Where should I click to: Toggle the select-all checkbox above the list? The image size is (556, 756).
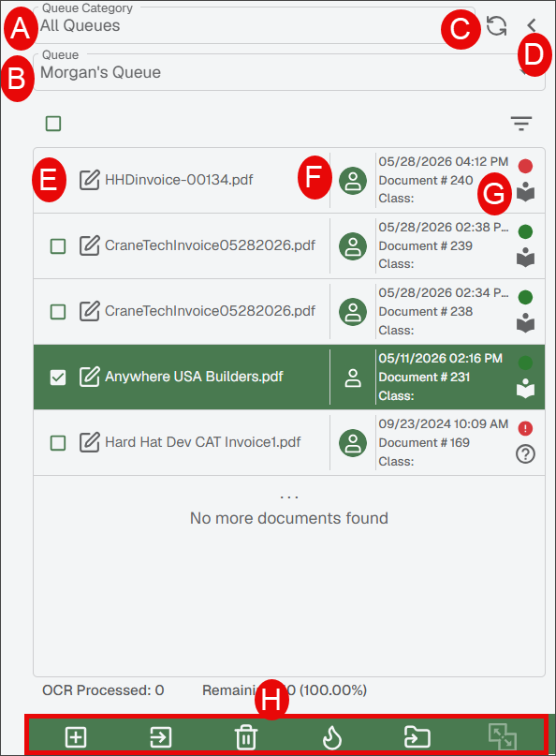tap(53, 124)
